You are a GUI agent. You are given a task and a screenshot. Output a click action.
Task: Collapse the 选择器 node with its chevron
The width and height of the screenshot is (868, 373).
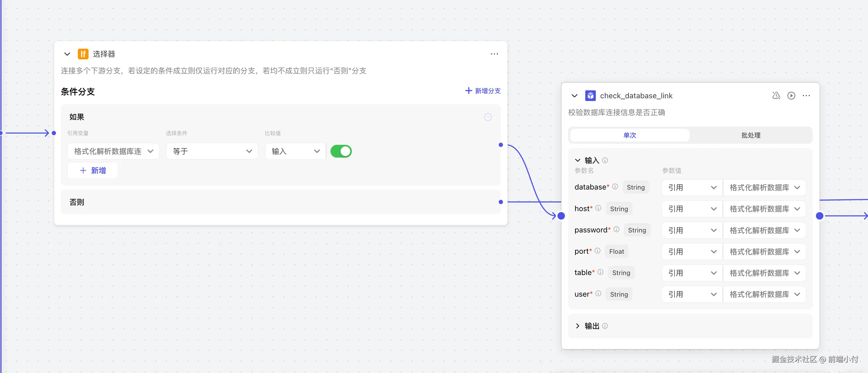click(67, 54)
